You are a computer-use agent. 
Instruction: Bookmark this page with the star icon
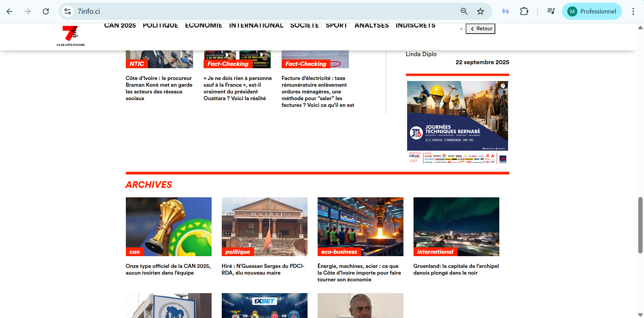pos(480,11)
